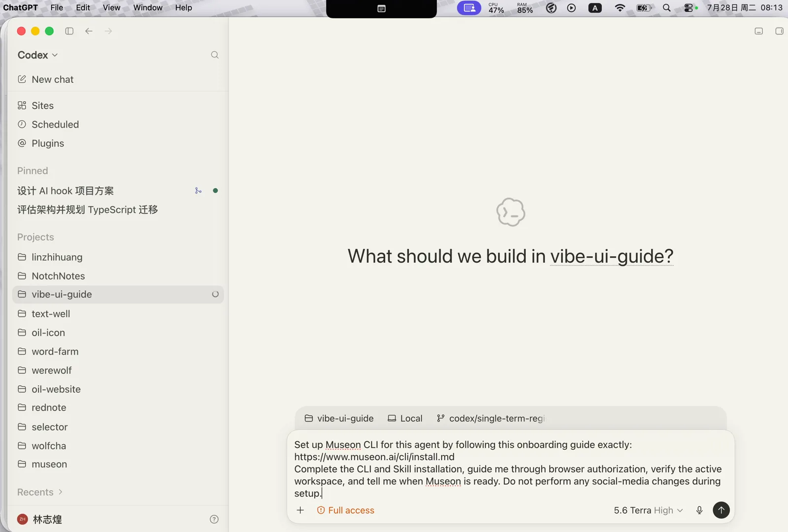
Task: Start voice dictation with the microphone
Action: (699, 510)
